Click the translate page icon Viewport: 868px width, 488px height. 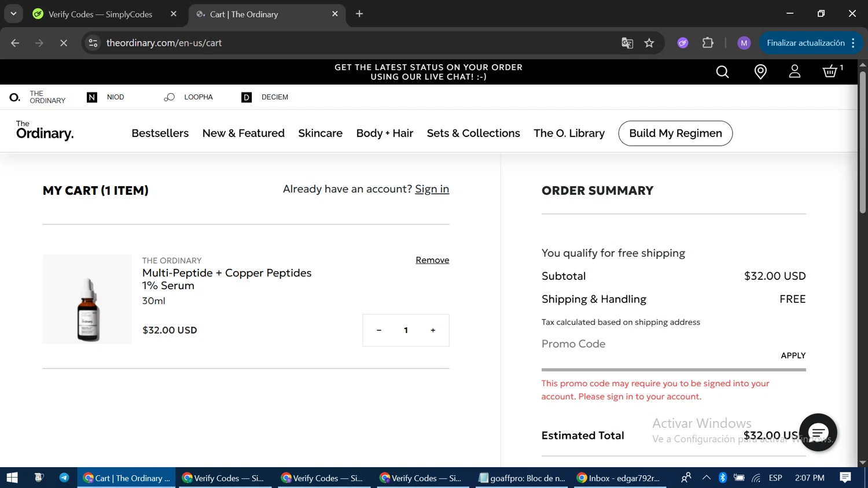(x=627, y=43)
